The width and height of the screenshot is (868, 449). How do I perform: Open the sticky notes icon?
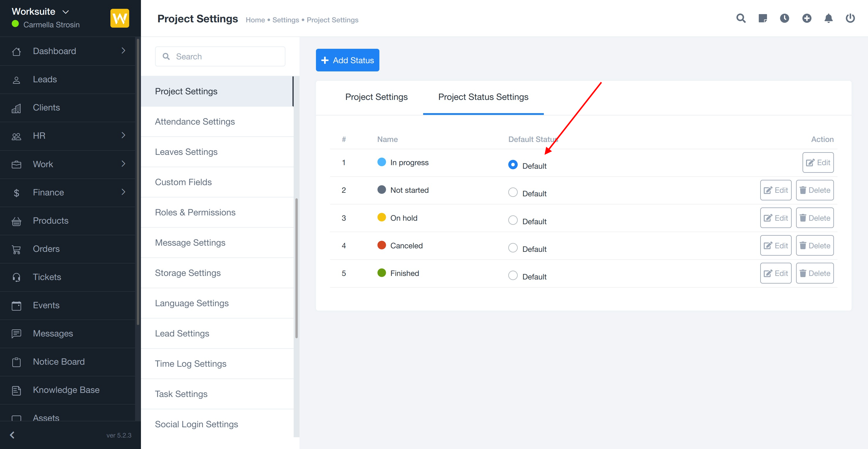(763, 18)
